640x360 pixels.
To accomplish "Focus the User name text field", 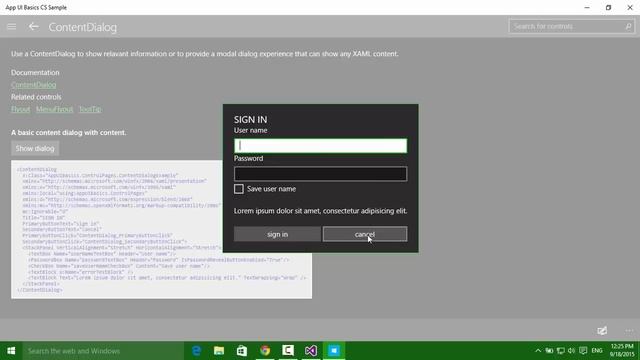I will 320,146.
